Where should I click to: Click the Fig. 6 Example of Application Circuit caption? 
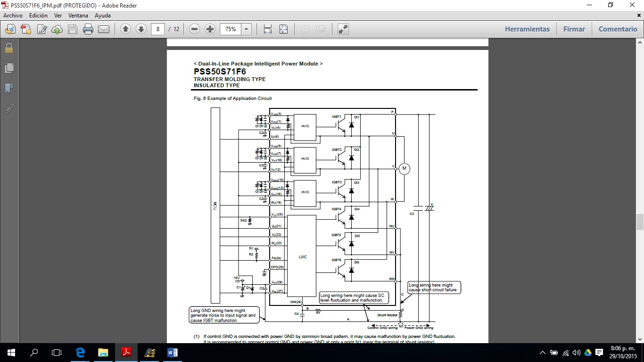pyautogui.click(x=232, y=99)
